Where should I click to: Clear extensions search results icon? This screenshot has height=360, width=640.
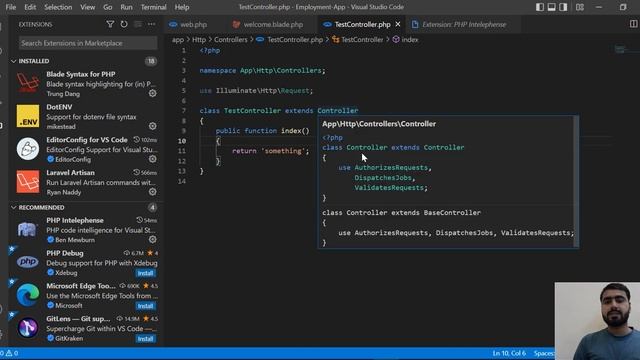click(138, 24)
